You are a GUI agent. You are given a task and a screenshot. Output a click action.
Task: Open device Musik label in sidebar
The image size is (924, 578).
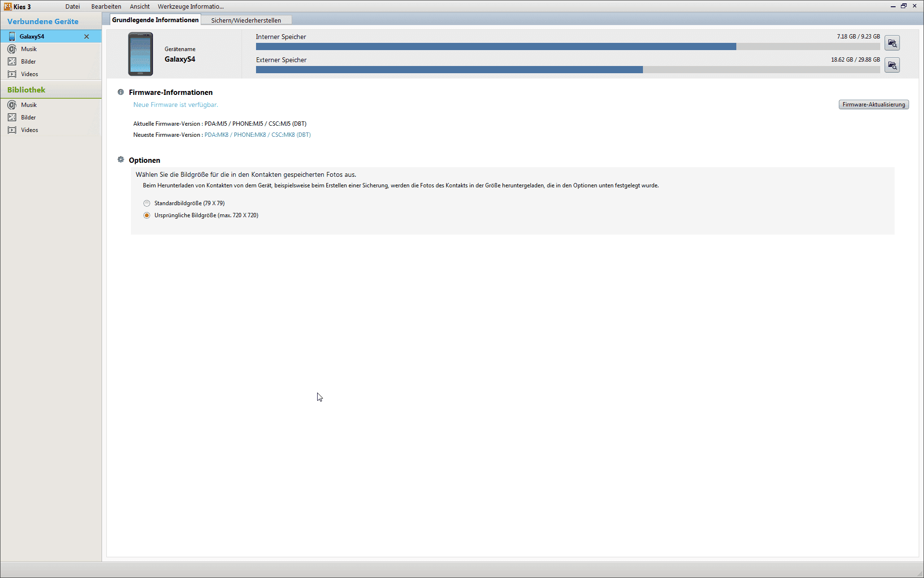[29, 49]
